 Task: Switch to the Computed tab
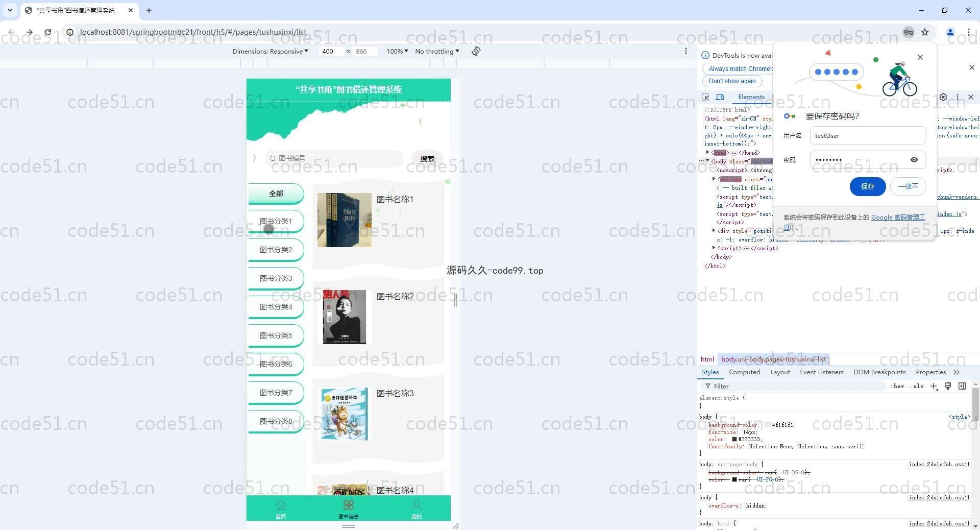[744, 372]
